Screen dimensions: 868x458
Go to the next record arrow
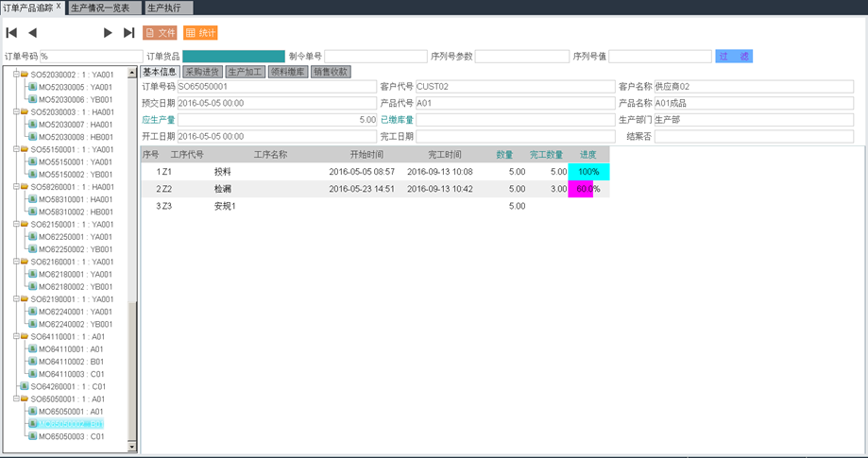point(108,33)
